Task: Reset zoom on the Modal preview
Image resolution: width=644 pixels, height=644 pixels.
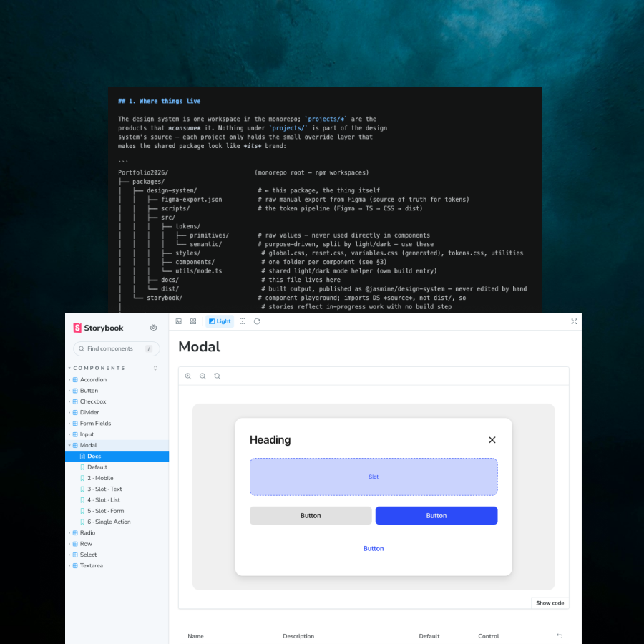Action: [218, 376]
